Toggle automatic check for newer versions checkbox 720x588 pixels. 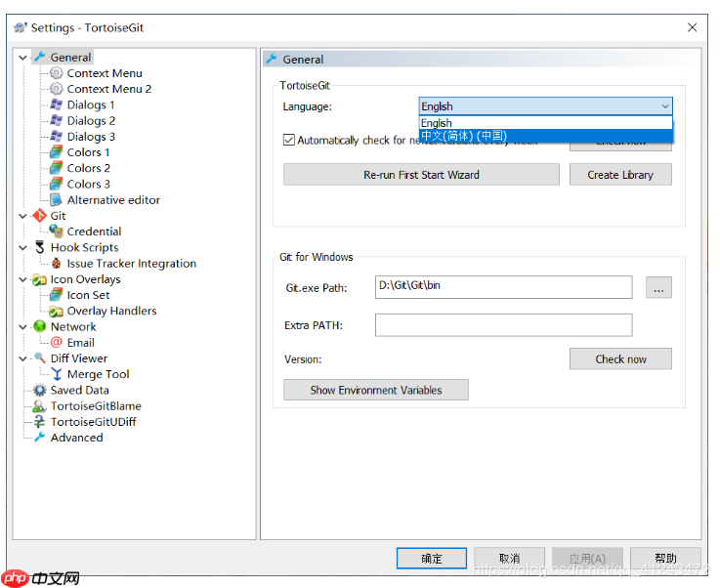(x=289, y=140)
